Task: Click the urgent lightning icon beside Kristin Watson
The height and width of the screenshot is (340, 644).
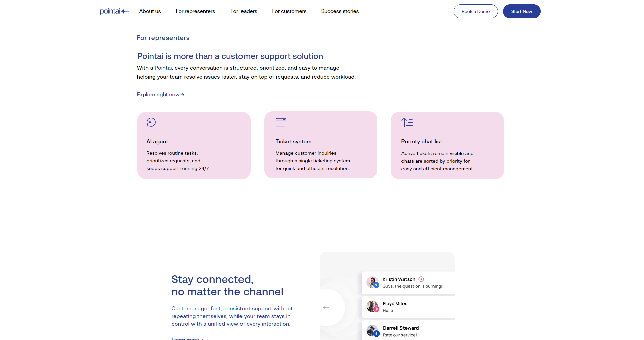Action: (x=421, y=279)
